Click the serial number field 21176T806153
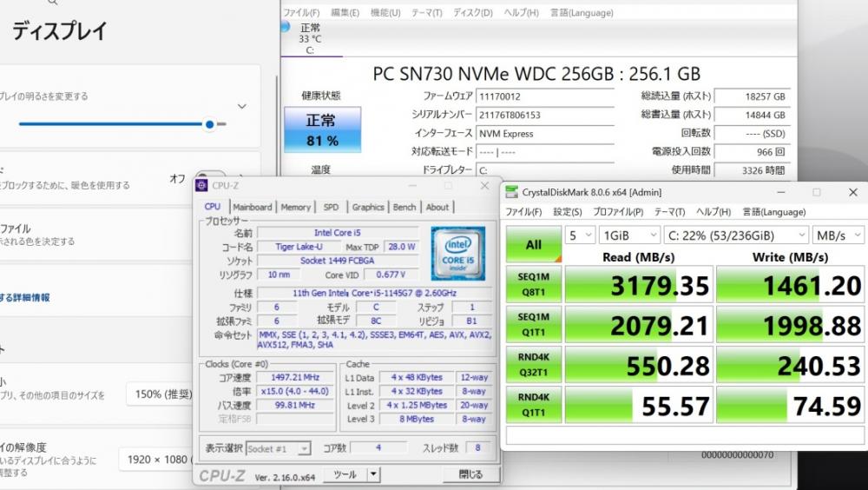 point(545,115)
